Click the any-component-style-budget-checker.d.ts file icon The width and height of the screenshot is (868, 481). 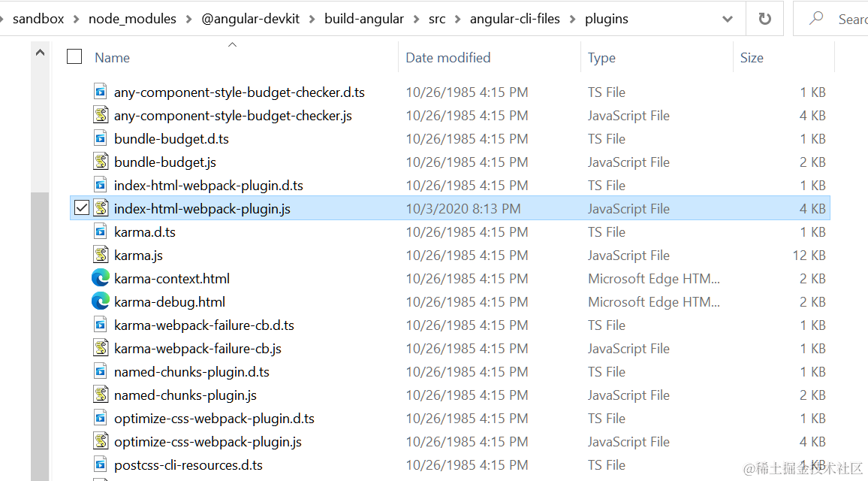[x=100, y=92]
